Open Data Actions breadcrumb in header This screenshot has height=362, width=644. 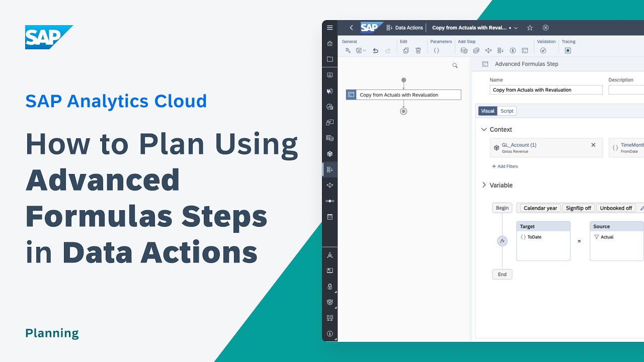405,28
